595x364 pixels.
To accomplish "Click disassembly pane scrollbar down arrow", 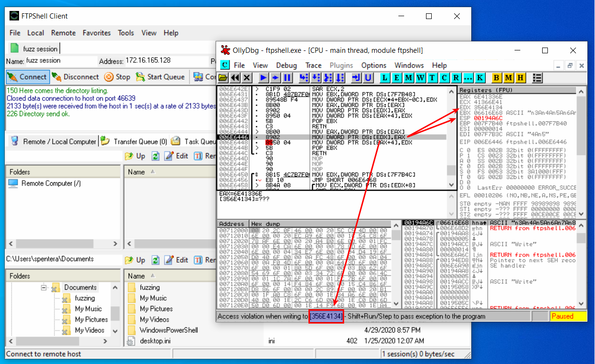I will coord(451,185).
